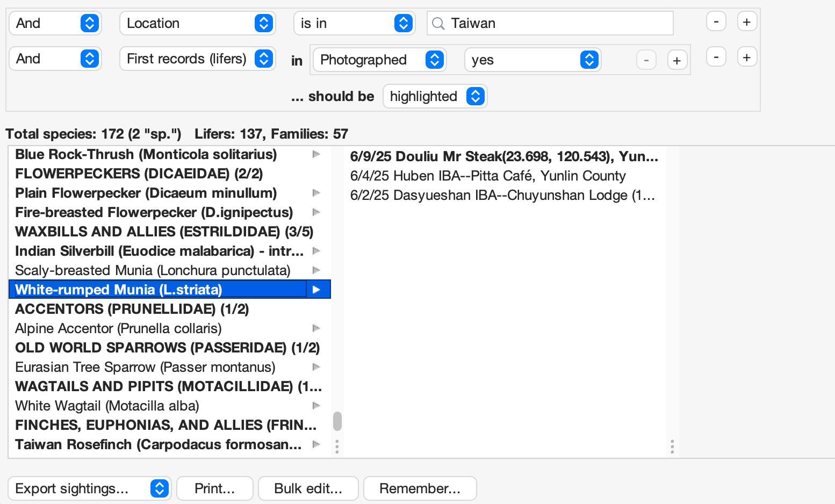Screen dimensions: 835x504
Task: Open the 'yes' value dropdown
Action: coord(532,60)
